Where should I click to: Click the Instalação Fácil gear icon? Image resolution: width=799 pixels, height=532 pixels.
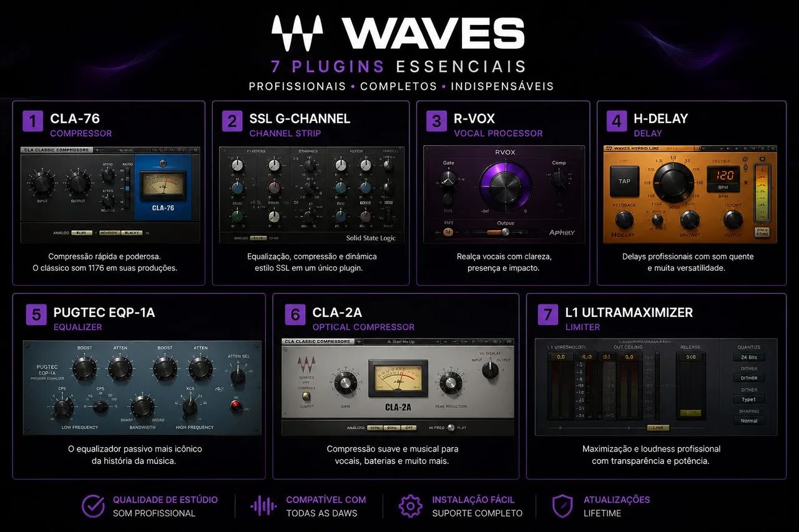pos(411,506)
